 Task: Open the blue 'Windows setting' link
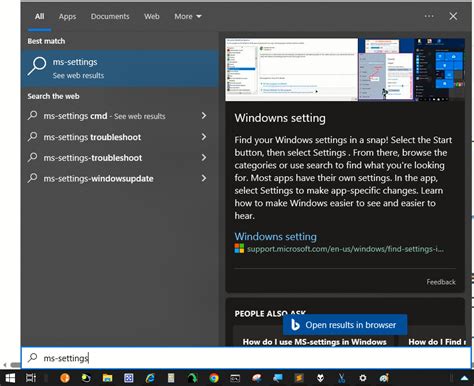pos(275,236)
